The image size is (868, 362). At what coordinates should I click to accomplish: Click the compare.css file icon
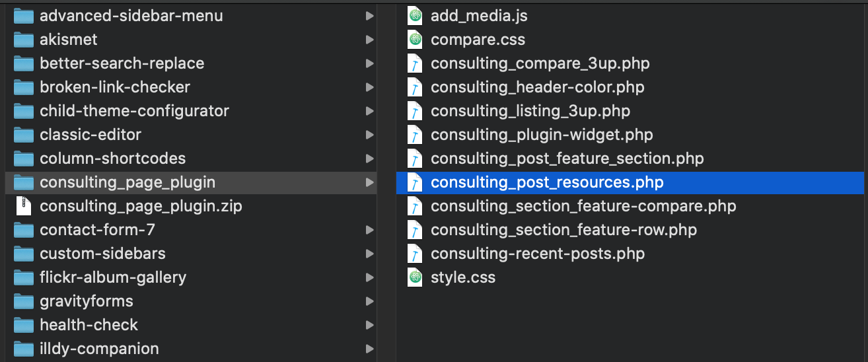coord(414,40)
